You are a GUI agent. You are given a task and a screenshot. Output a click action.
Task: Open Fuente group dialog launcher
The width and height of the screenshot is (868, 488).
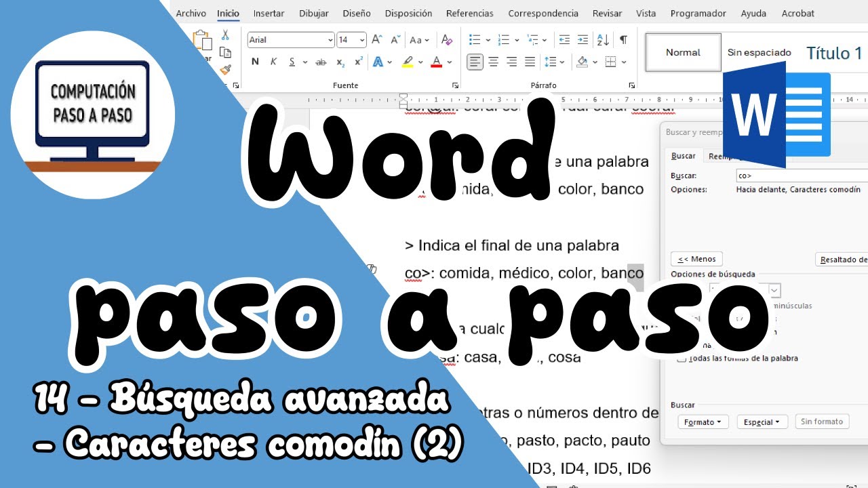coord(455,85)
